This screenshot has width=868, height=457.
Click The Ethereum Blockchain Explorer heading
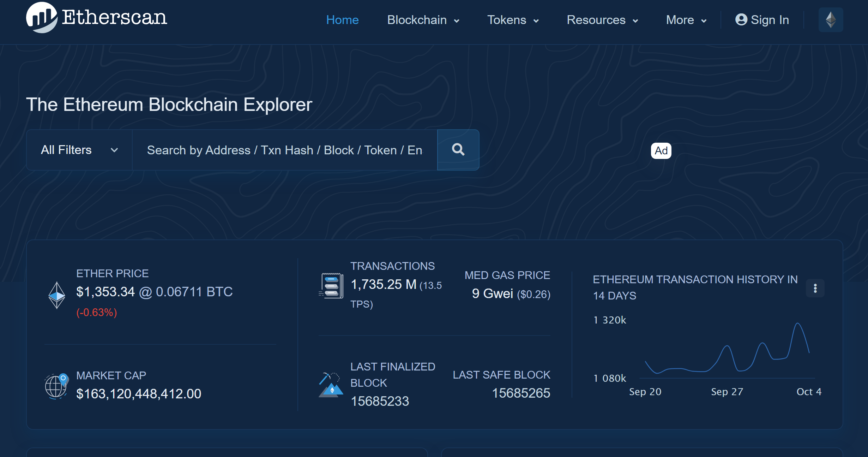coord(169,105)
